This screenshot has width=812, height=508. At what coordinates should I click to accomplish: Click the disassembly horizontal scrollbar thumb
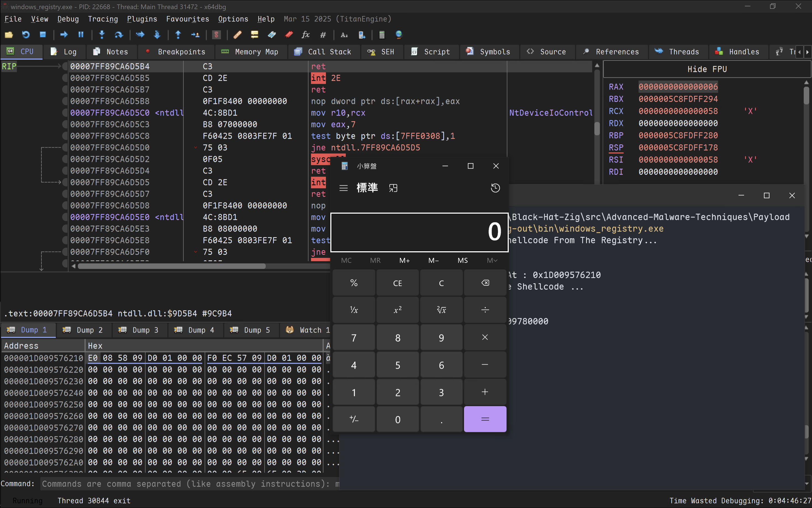click(x=172, y=266)
